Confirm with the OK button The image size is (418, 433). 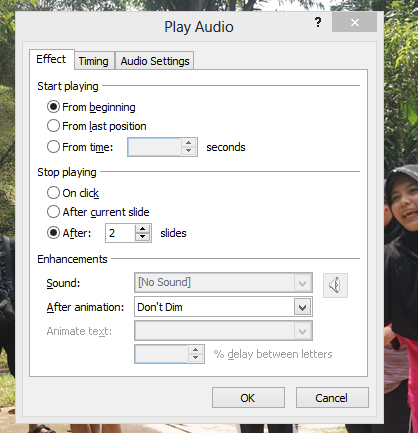tap(248, 398)
